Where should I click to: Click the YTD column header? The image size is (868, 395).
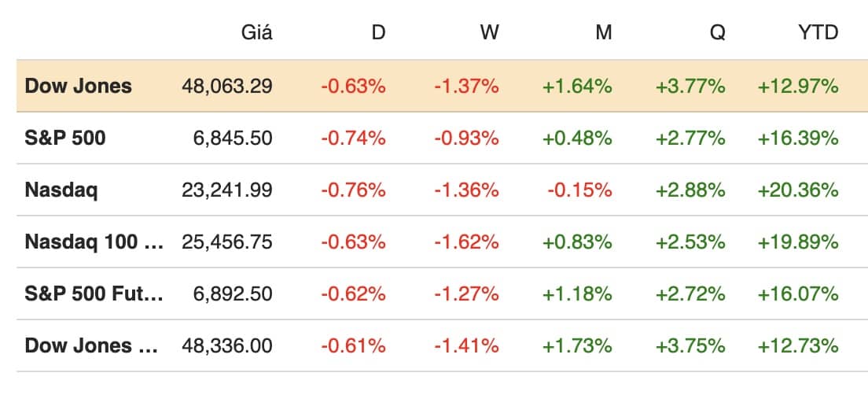coord(818,33)
